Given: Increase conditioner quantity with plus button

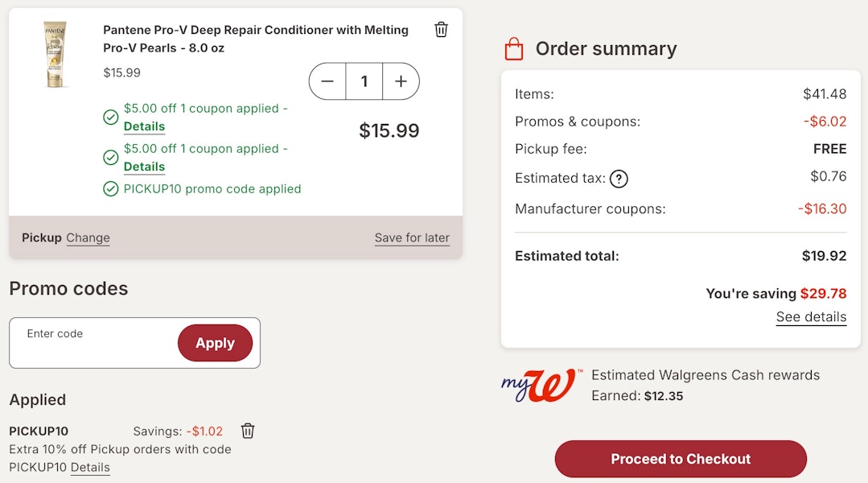Looking at the screenshot, I should [401, 81].
